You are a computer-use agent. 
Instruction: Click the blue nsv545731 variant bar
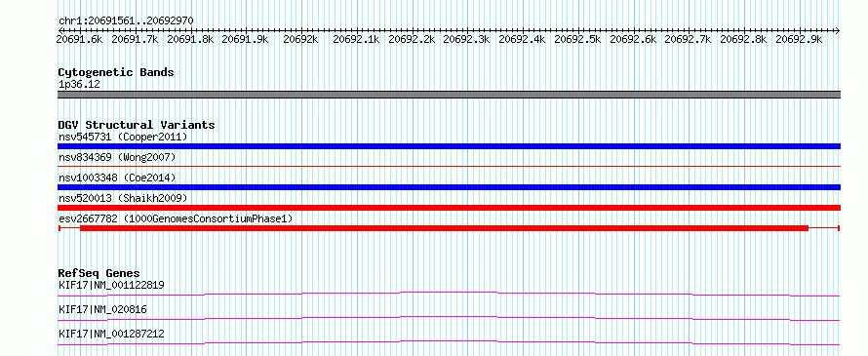449,146
